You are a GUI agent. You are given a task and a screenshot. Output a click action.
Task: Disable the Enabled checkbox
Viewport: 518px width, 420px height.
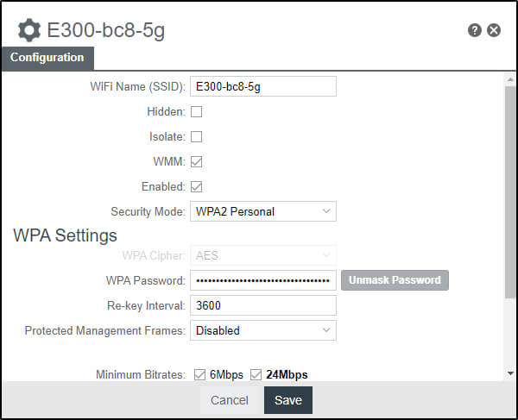click(x=197, y=186)
